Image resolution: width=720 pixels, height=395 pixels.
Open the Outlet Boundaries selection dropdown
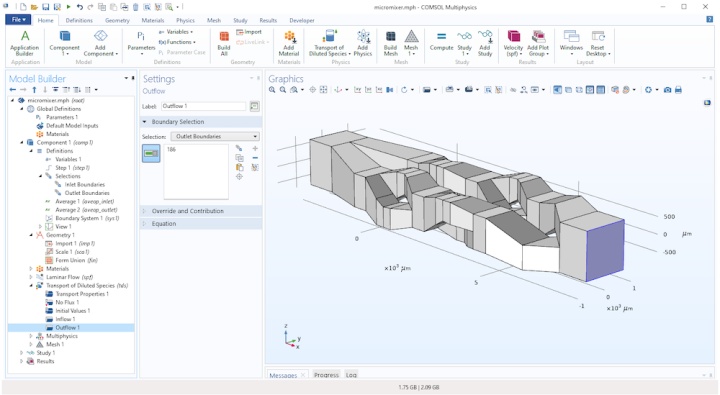tap(215, 136)
